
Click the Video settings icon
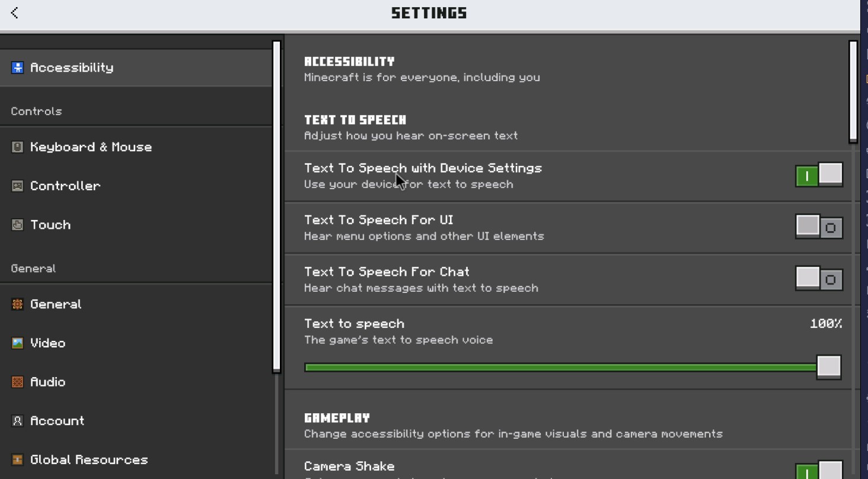[18, 343]
